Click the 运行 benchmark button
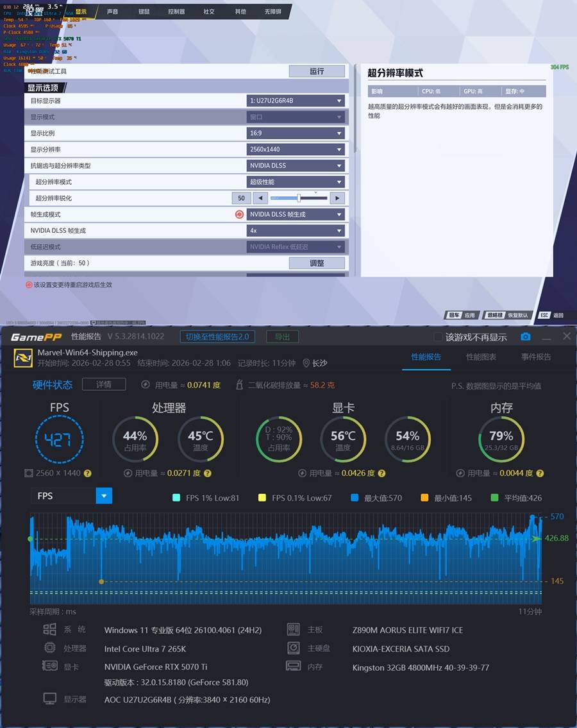Screen dimensions: 577x728 click(317, 71)
